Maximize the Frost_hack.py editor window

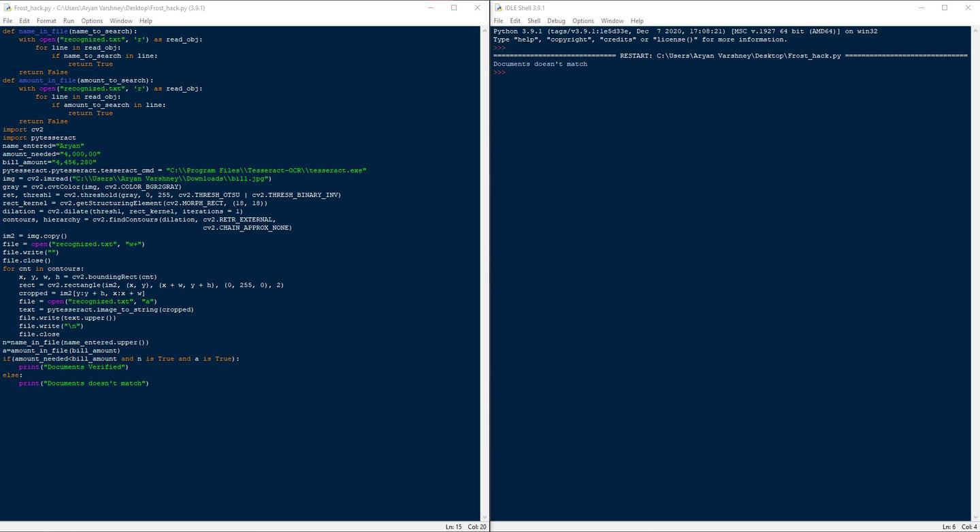pos(454,8)
